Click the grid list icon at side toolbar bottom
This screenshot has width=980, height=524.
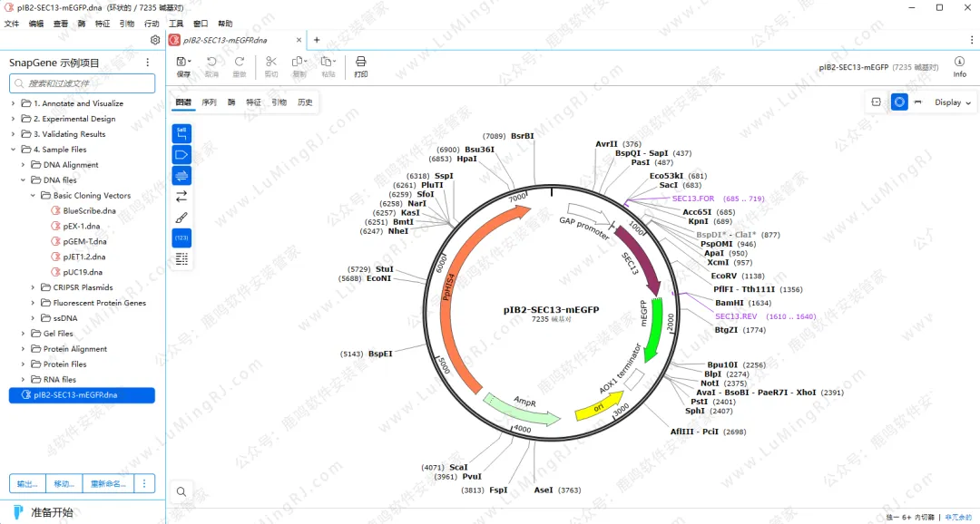click(x=181, y=259)
